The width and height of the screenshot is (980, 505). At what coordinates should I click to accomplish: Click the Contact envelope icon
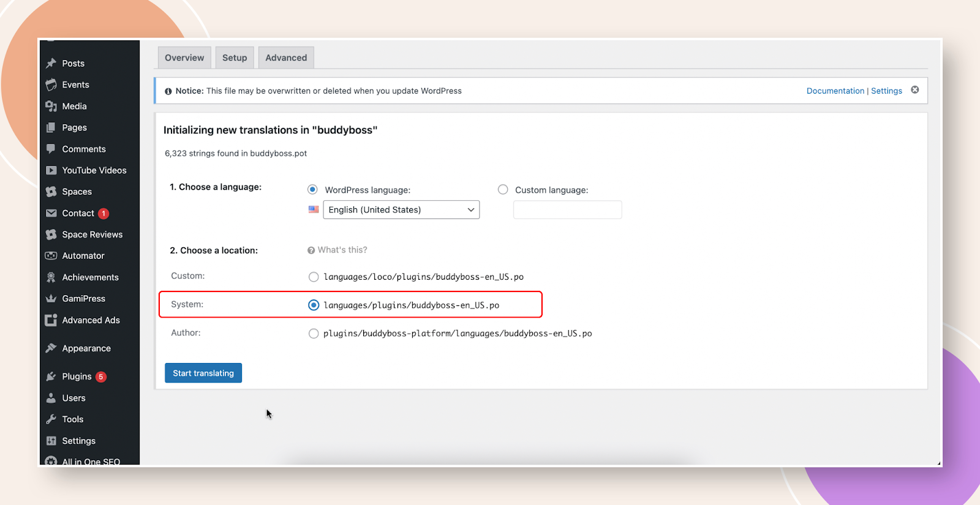(x=51, y=213)
